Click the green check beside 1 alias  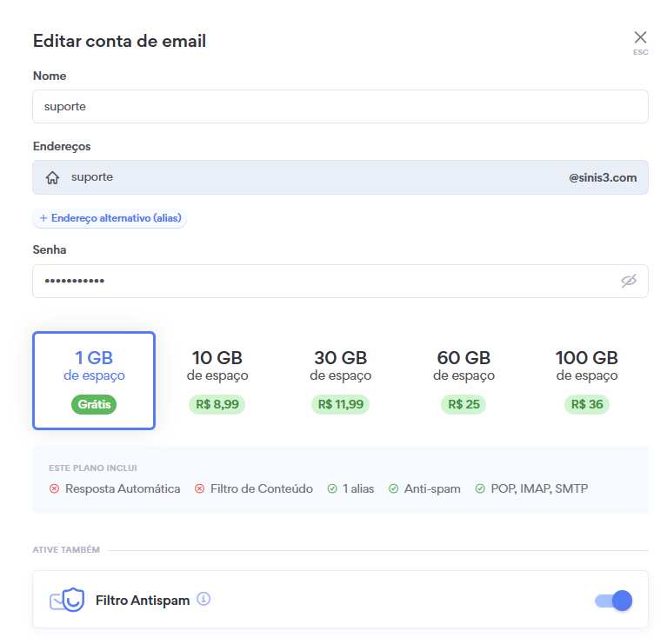332,488
